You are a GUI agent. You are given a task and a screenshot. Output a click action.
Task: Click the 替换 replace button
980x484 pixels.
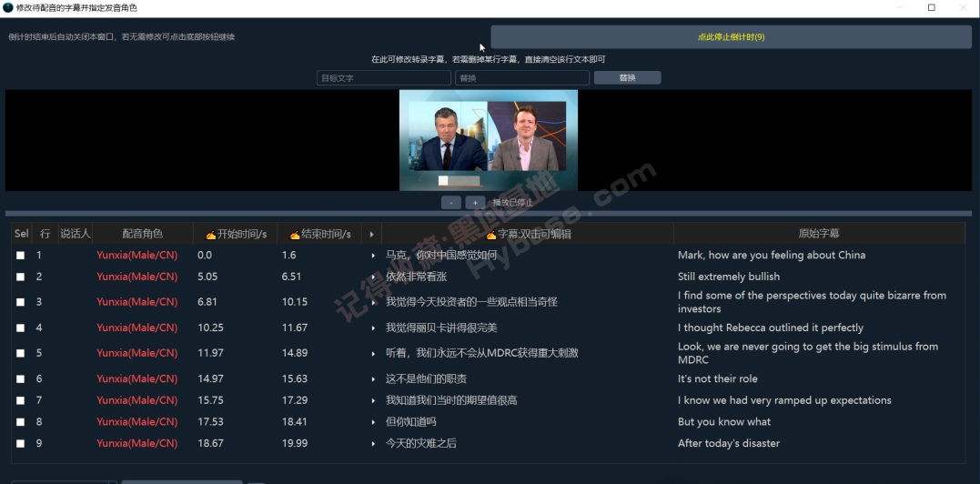pos(627,78)
